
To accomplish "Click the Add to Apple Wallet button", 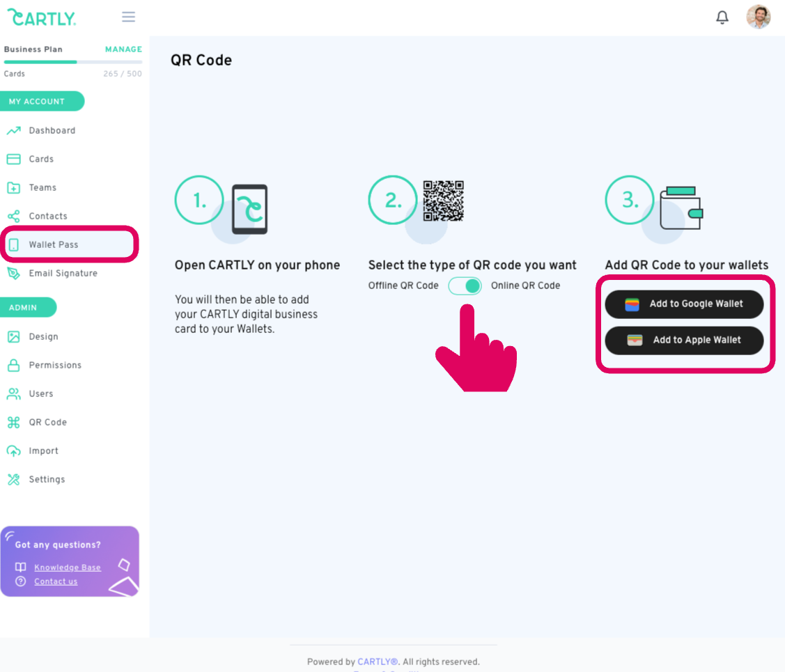I will [685, 341].
